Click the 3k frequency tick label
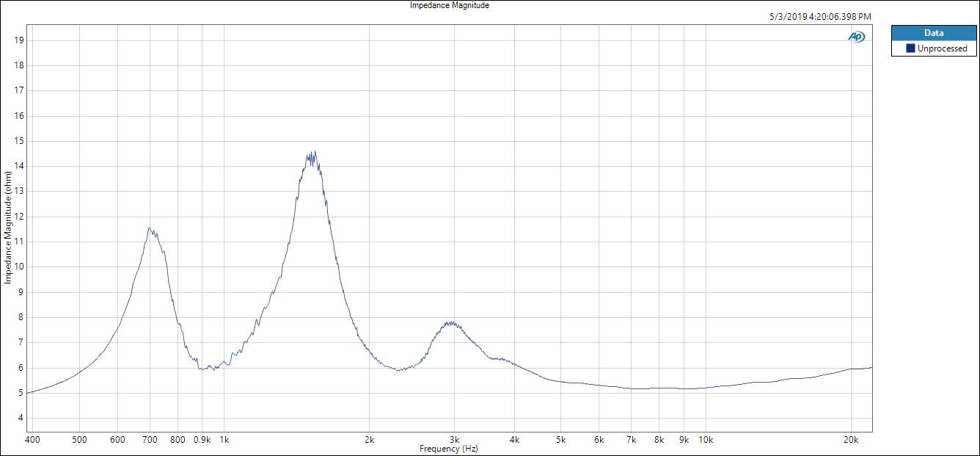 click(x=454, y=440)
